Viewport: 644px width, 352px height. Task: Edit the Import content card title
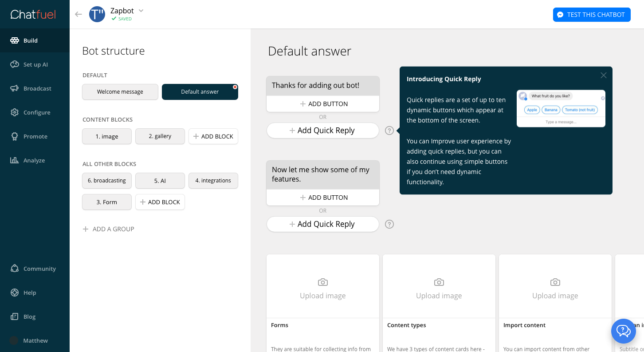[x=525, y=325]
